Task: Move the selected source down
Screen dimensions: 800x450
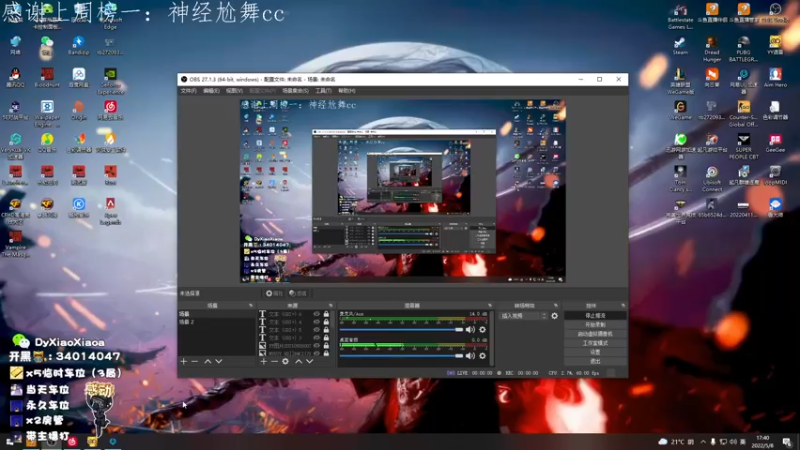Action: (310, 361)
